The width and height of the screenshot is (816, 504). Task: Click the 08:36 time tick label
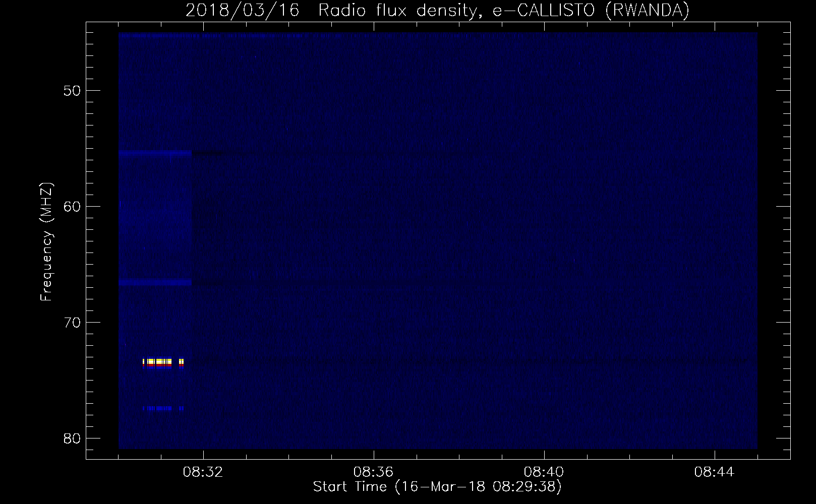[x=374, y=472]
